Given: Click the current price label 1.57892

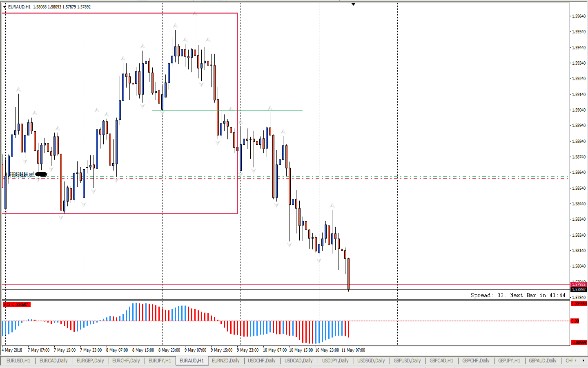Looking at the screenshot, I should [579, 289].
